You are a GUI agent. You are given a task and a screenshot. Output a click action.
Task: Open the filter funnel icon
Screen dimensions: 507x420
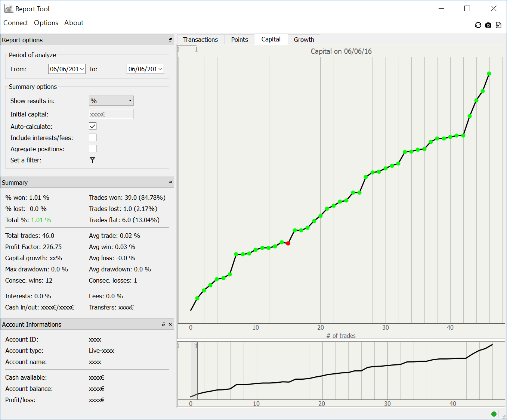coord(92,160)
